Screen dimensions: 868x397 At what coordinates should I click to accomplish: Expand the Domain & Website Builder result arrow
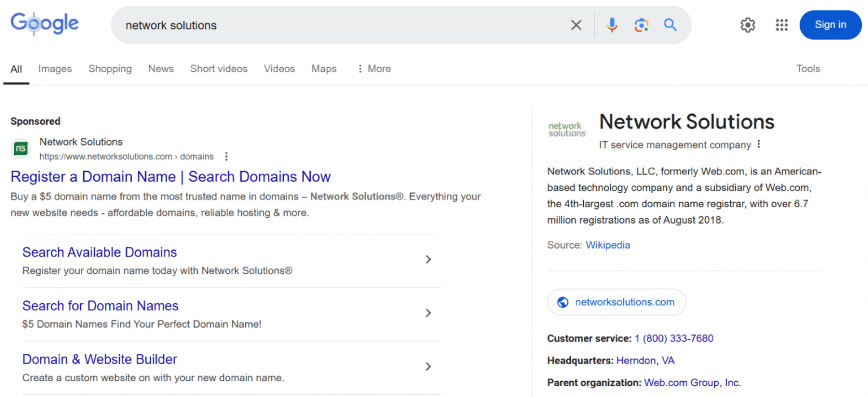[428, 367]
